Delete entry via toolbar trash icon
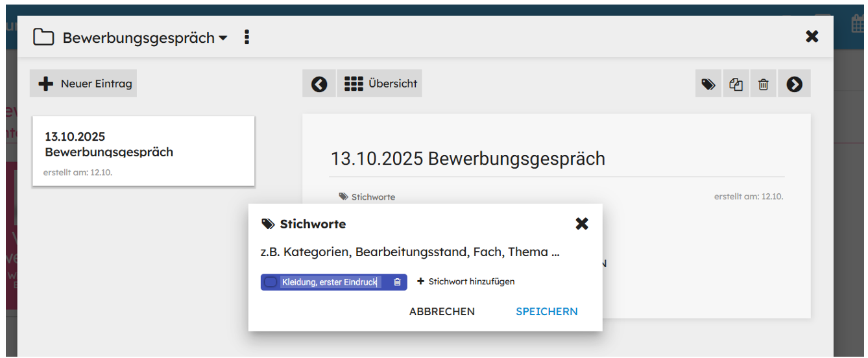868x358 pixels. pyautogui.click(x=764, y=84)
